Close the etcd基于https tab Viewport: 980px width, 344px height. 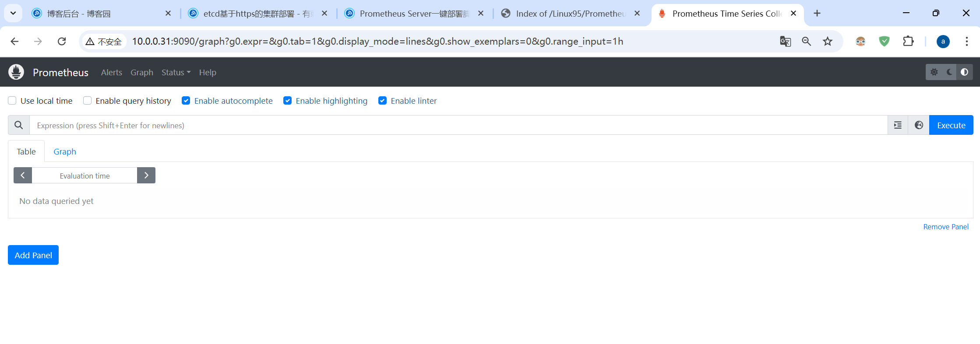tap(324, 14)
